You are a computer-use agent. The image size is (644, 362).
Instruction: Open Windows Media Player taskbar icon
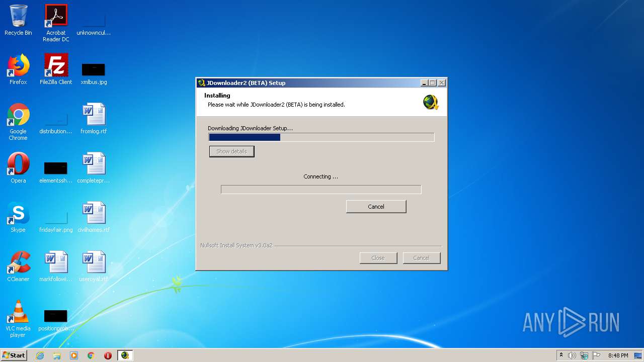pos(74,355)
